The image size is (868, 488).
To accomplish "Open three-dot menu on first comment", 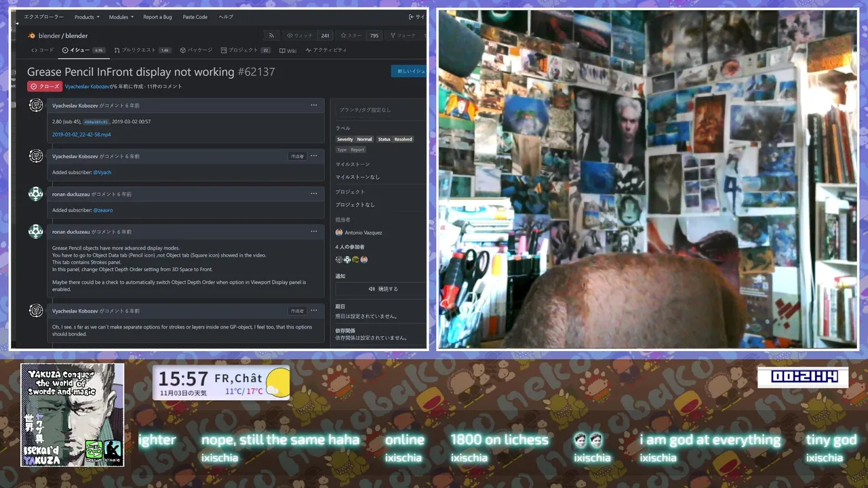I will click(x=314, y=105).
